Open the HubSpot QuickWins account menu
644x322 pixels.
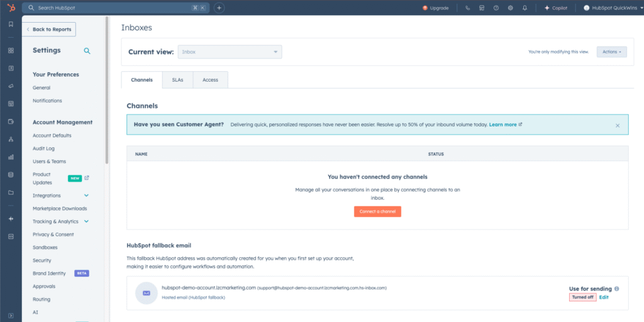pos(612,8)
